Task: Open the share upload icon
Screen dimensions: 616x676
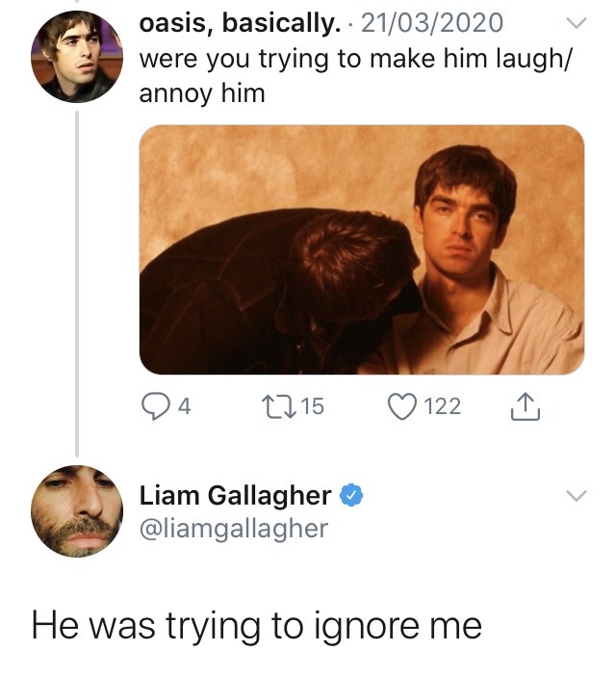Action: coord(526,406)
